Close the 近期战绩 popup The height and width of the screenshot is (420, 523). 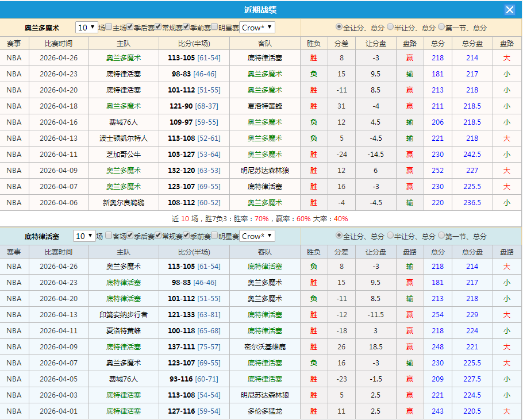tap(510, 9)
